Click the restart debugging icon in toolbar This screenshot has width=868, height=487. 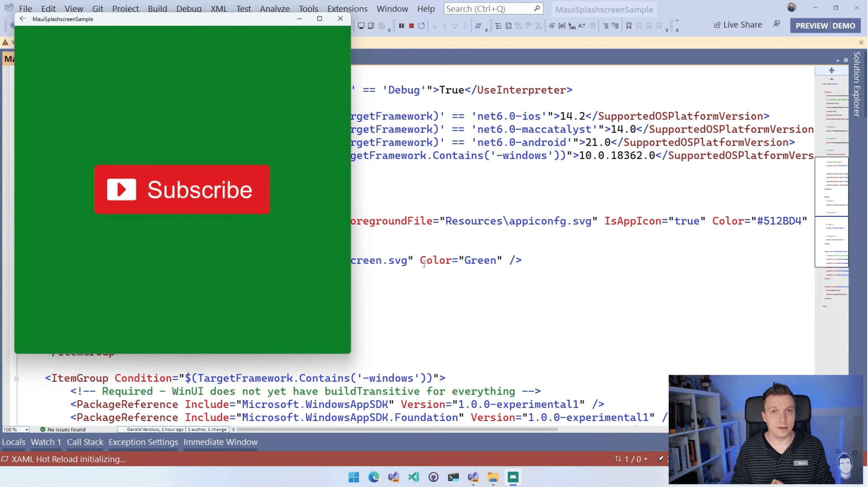[421, 25]
